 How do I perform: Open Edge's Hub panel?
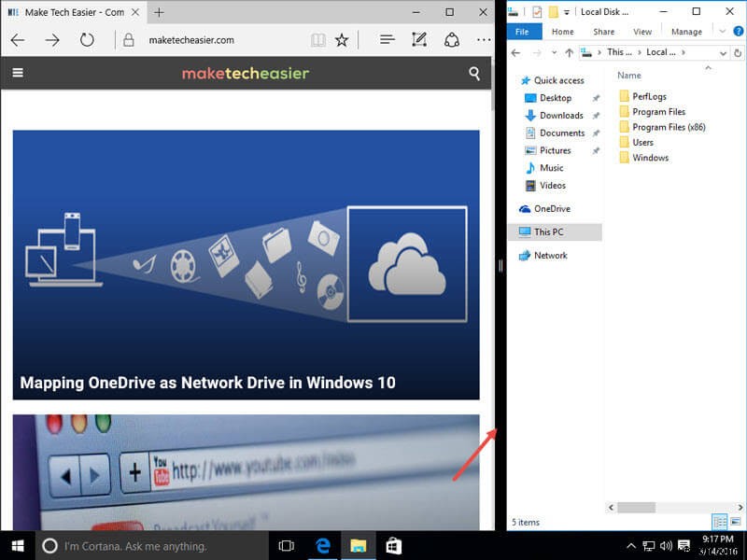(387, 40)
